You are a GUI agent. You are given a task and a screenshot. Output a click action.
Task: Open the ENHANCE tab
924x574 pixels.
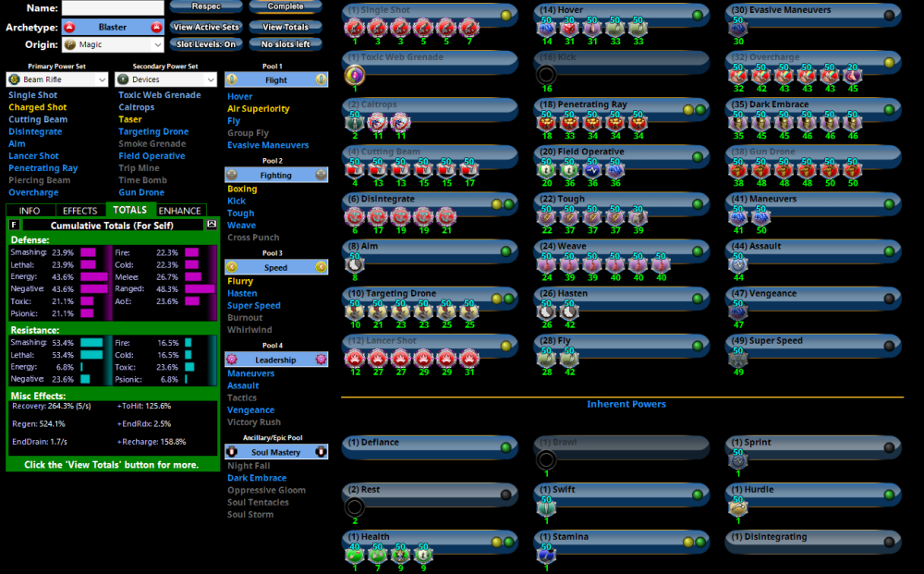point(179,211)
